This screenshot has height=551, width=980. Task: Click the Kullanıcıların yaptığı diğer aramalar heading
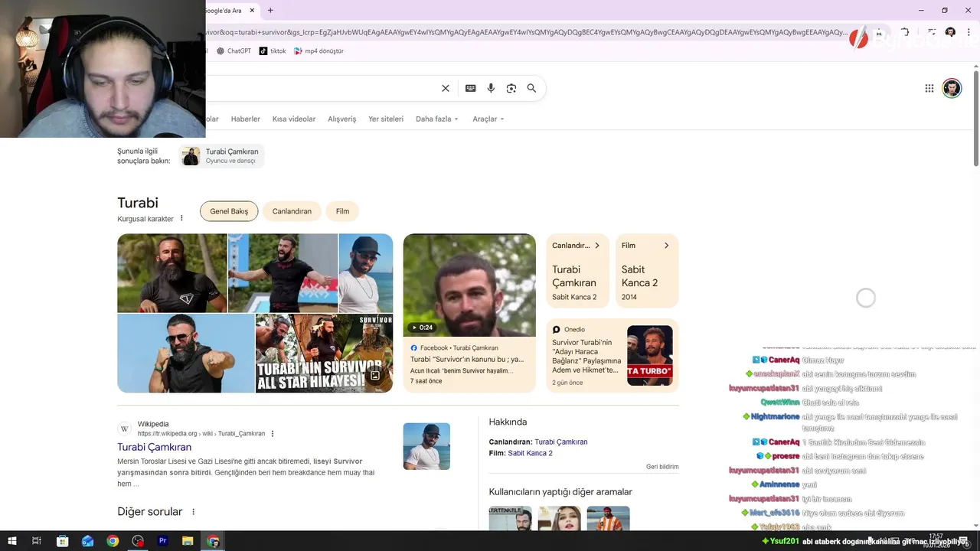tap(560, 492)
